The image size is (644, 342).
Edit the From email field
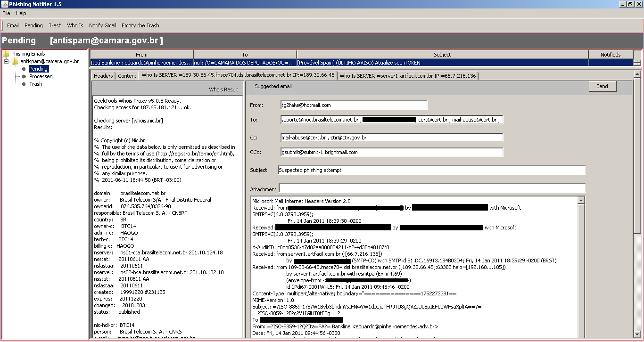354,105
